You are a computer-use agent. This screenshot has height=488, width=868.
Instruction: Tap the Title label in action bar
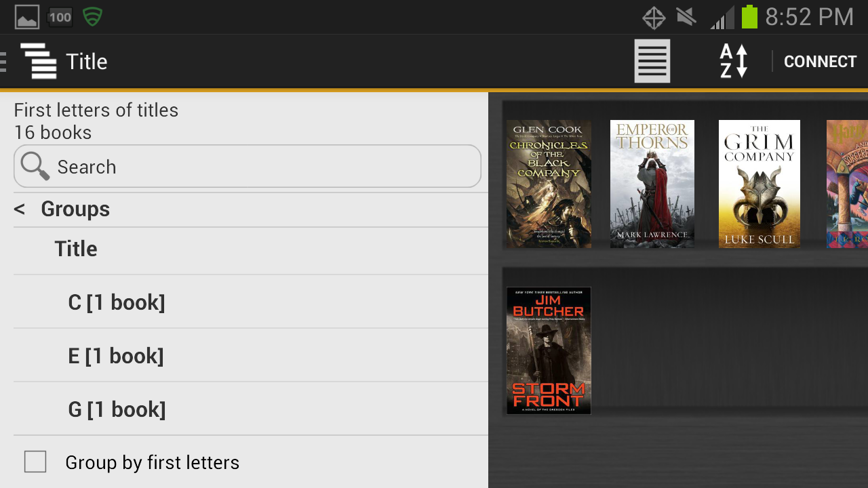coord(87,62)
